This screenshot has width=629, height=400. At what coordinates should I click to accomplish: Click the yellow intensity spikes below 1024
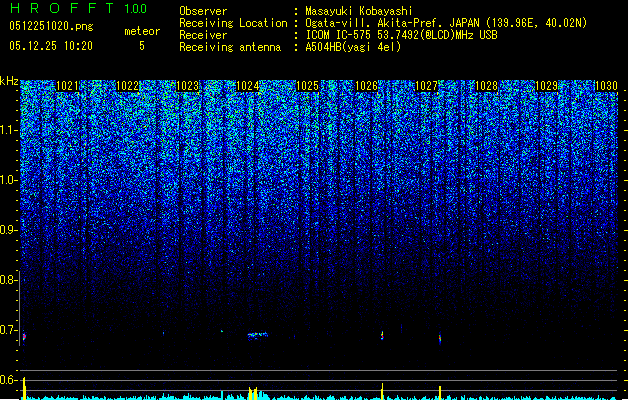(x=253, y=393)
